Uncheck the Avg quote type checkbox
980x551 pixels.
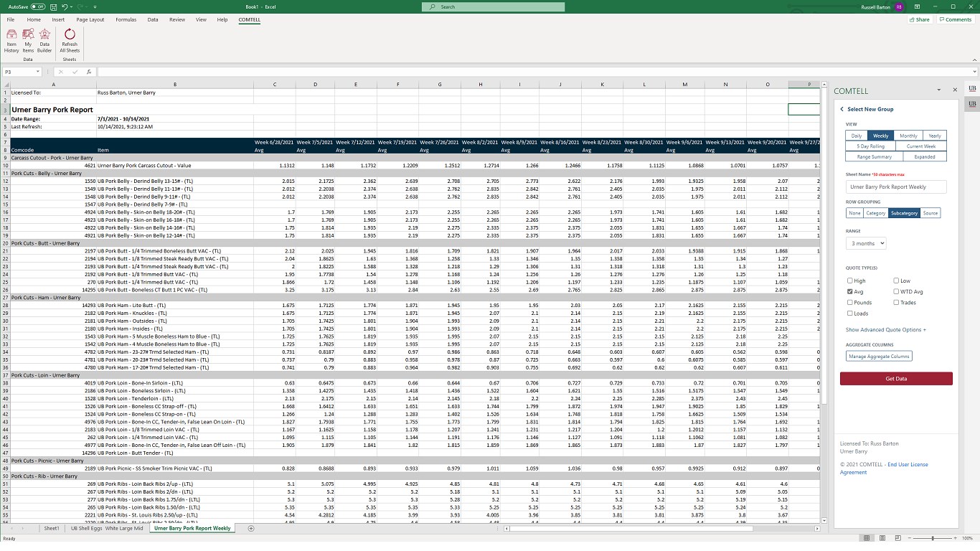coord(850,292)
